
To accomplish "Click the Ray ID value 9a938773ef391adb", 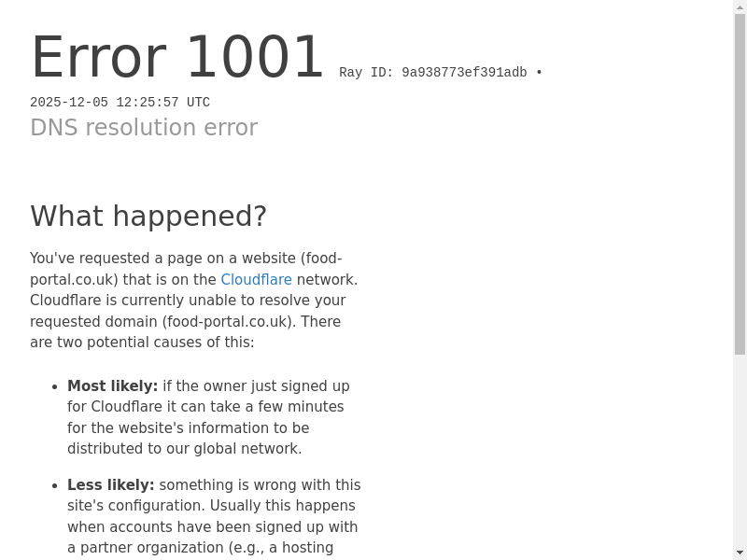I will click(464, 73).
